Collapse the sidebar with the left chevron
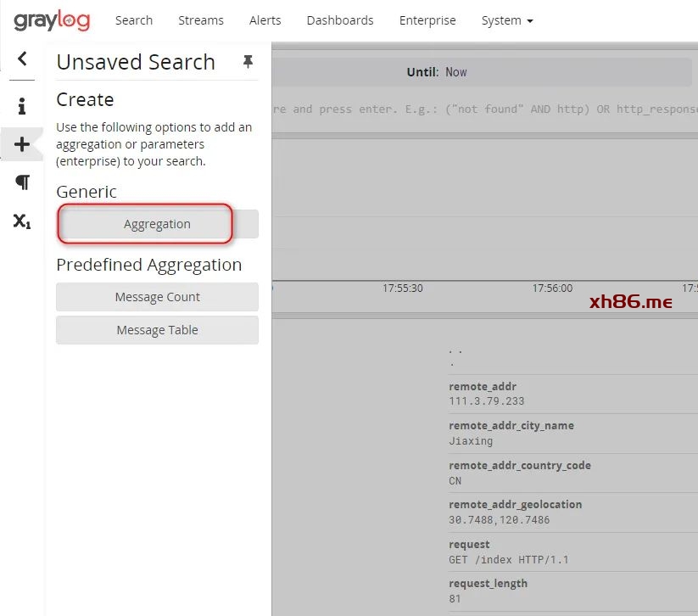The image size is (698, 616). (22, 59)
